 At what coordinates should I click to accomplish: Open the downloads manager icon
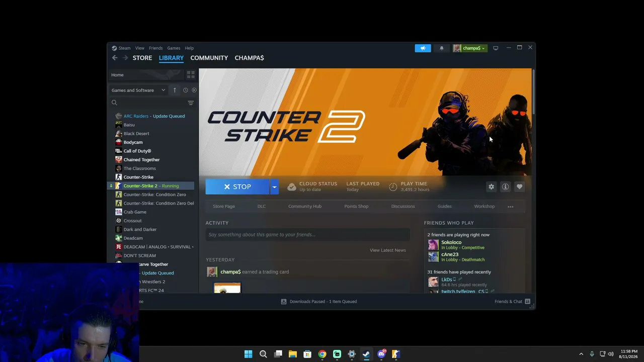click(x=284, y=302)
